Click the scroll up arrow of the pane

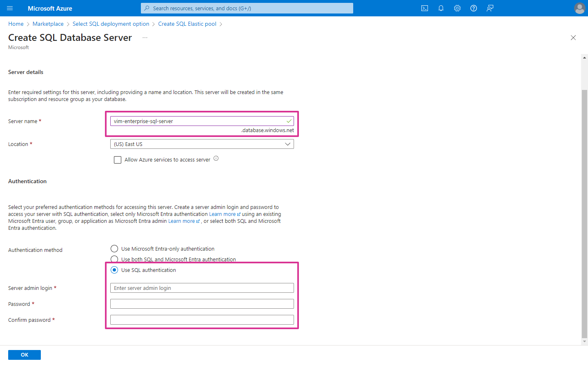(x=584, y=58)
